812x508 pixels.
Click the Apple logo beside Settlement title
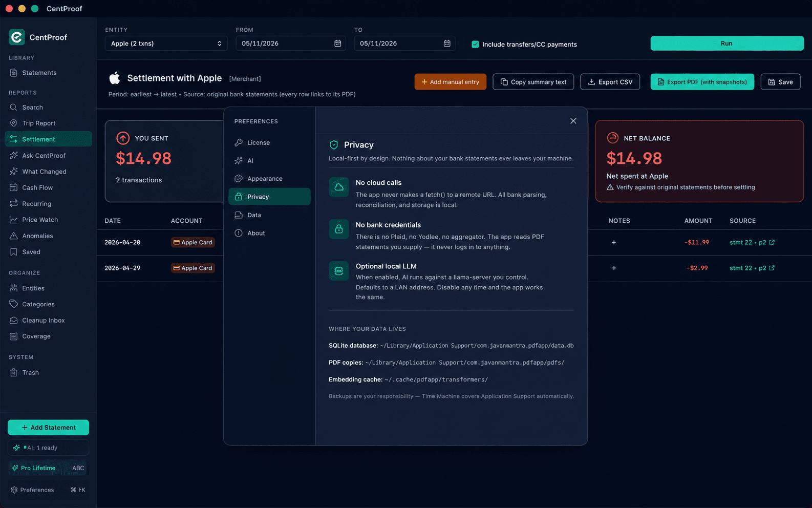pos(115,78)
